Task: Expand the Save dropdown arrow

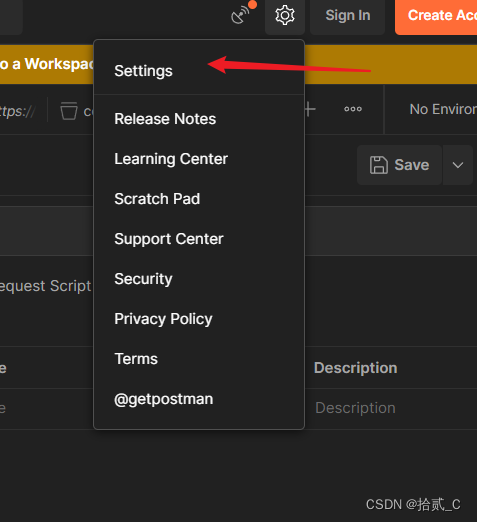Action: pos(458,165)
